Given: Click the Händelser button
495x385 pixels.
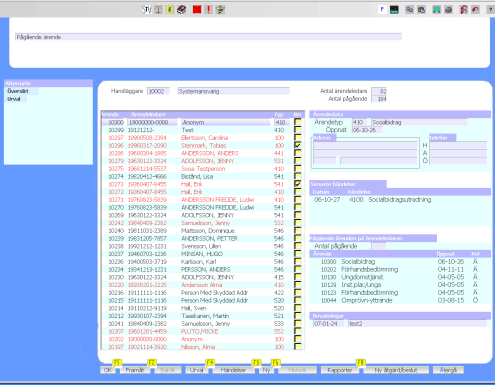Looking at the screenshot, I should click(x=233, y=370).
